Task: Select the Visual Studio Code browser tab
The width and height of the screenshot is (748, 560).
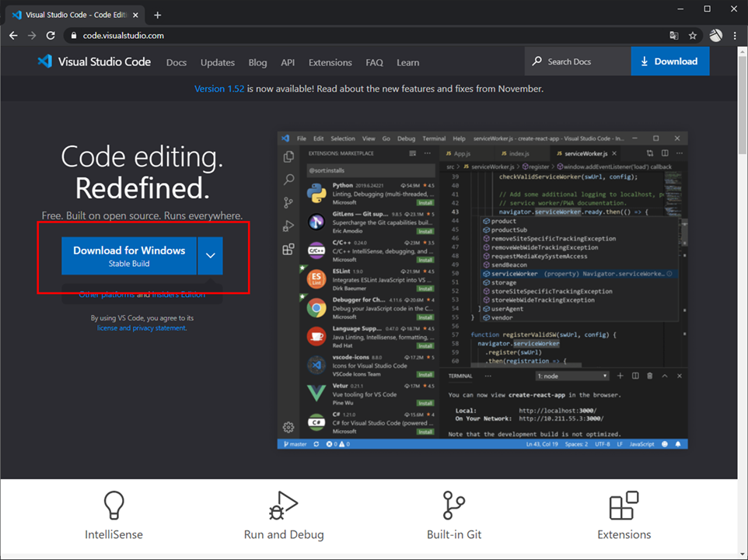Action: pyautogui.click(x=75, y=16)
